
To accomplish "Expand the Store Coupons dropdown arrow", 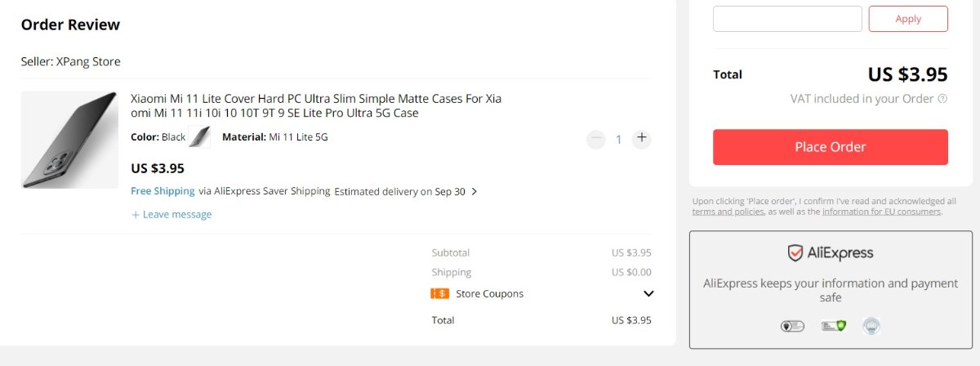I will [x=648, y=294].
